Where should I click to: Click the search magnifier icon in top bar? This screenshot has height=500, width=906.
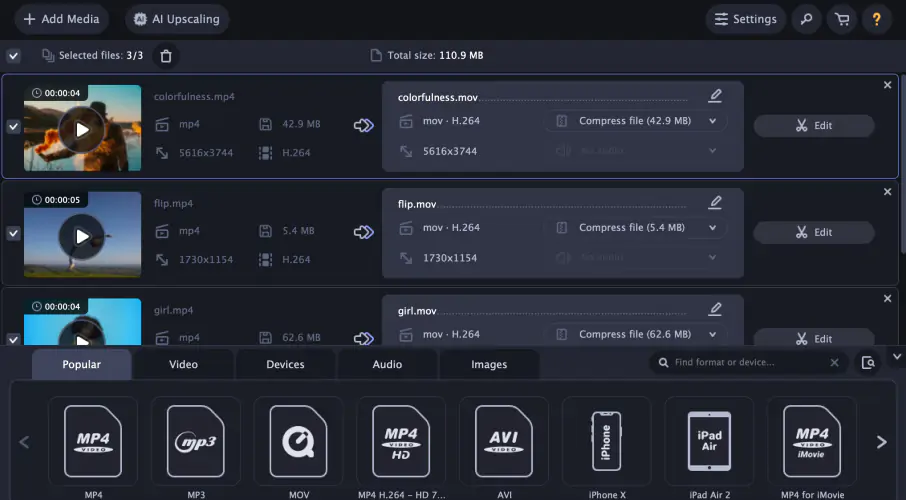click(806, 19)
